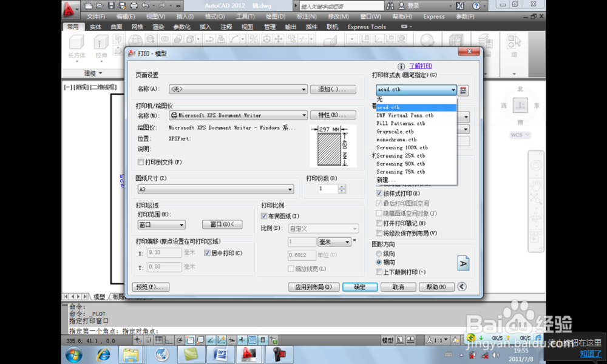This screenshot has width=607, height=364.
Task: Click the Open folder icon in quick access
Action: click(100, 5)
